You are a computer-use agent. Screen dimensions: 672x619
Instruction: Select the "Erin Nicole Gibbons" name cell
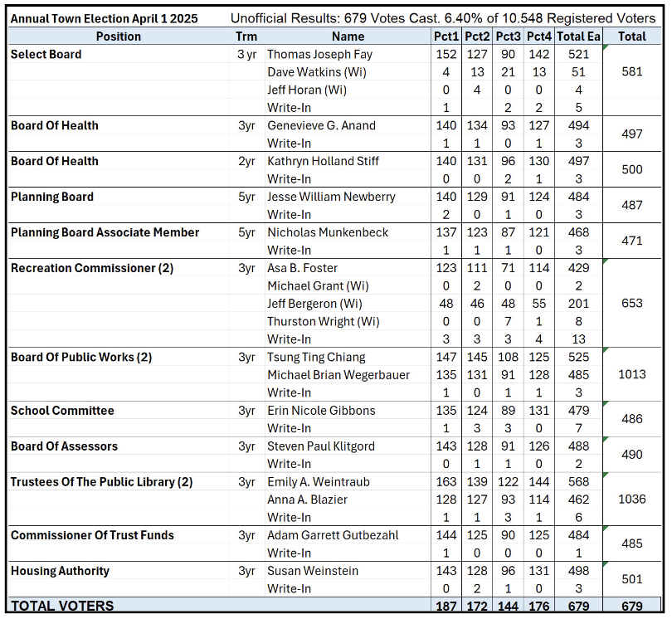click(321, 411)
